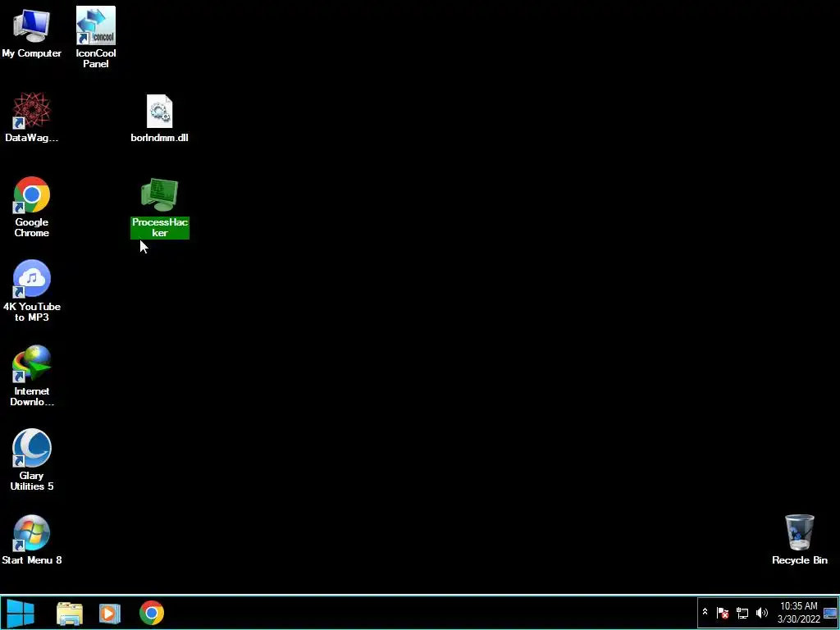Open File Explorer from the taskbar
The image size is (840, 630).
[70, 614]
